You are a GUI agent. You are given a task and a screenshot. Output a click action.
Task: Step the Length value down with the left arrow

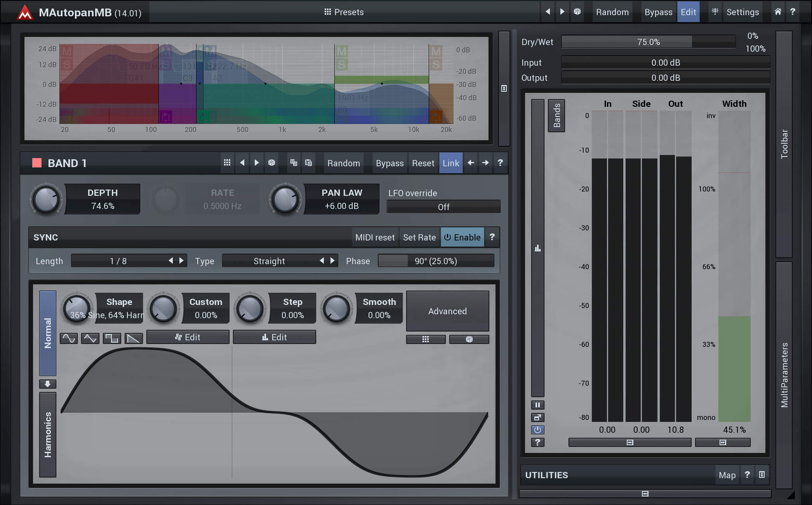click(170, 261)
